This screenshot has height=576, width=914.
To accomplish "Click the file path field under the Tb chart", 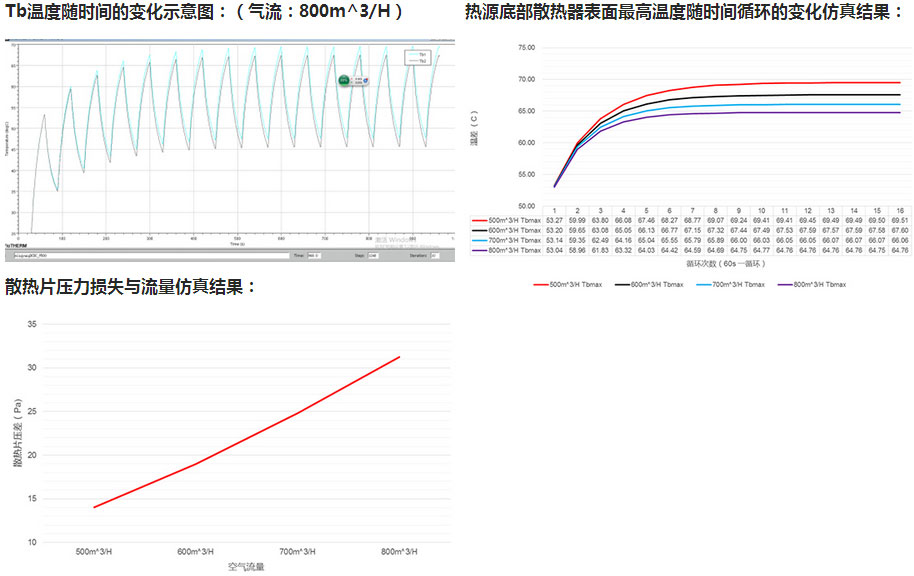I will 151,256.
